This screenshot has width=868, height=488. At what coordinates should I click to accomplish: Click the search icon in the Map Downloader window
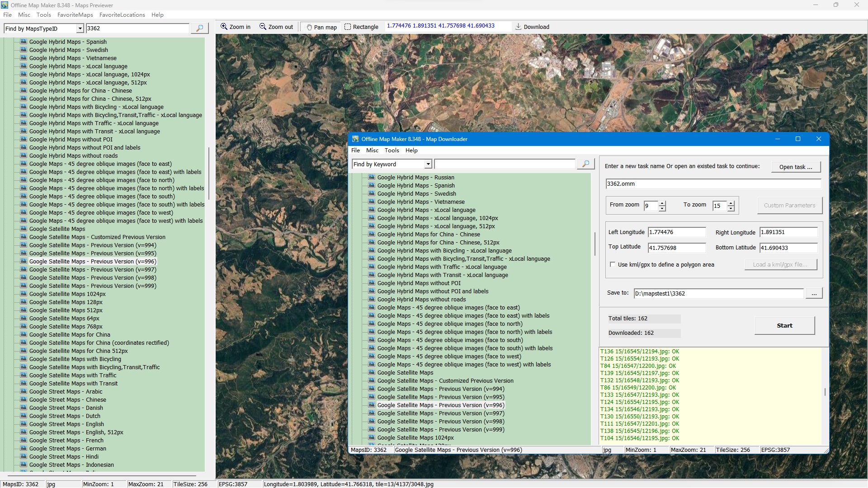(x=585, y=164)
